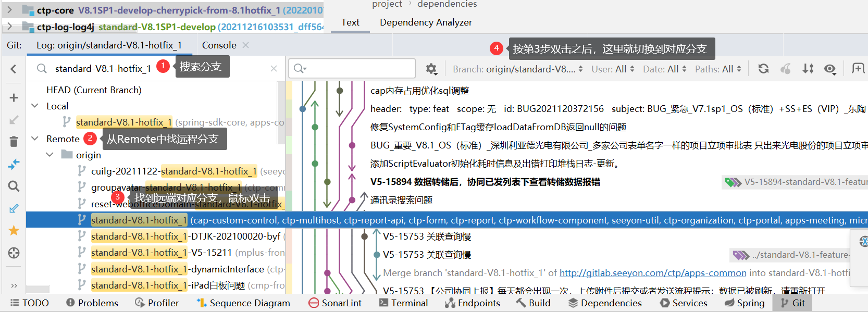868x312 pixels.
Task: Click the cherry-pick icon in log toolbar
Action: (786, 69)
